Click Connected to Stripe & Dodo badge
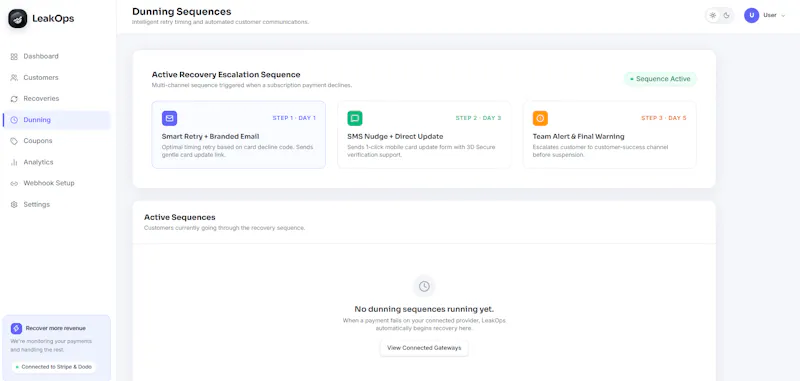The image size is (800, 381). point(54,367)
